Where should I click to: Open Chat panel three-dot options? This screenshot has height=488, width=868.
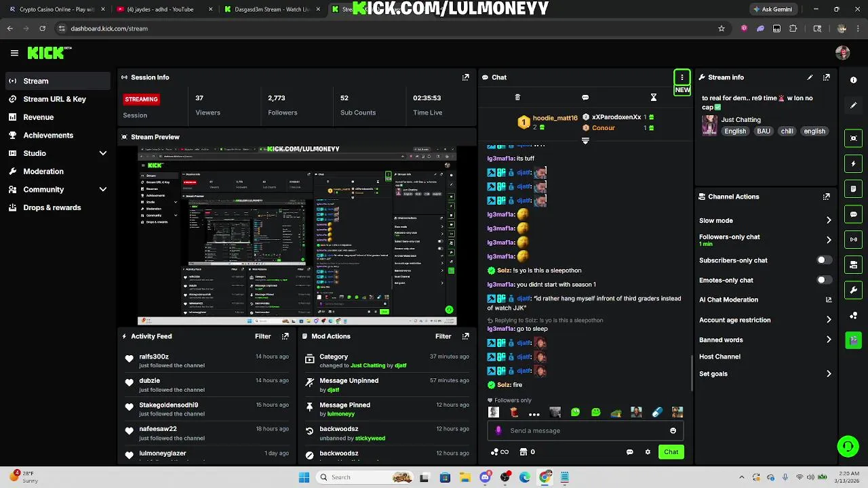coord(682,77)
